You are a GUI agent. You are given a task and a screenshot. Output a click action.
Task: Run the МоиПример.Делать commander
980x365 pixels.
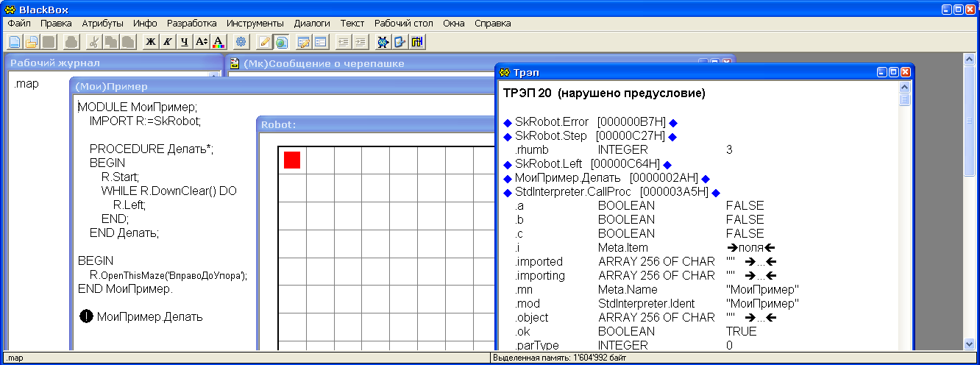[85, 317]
